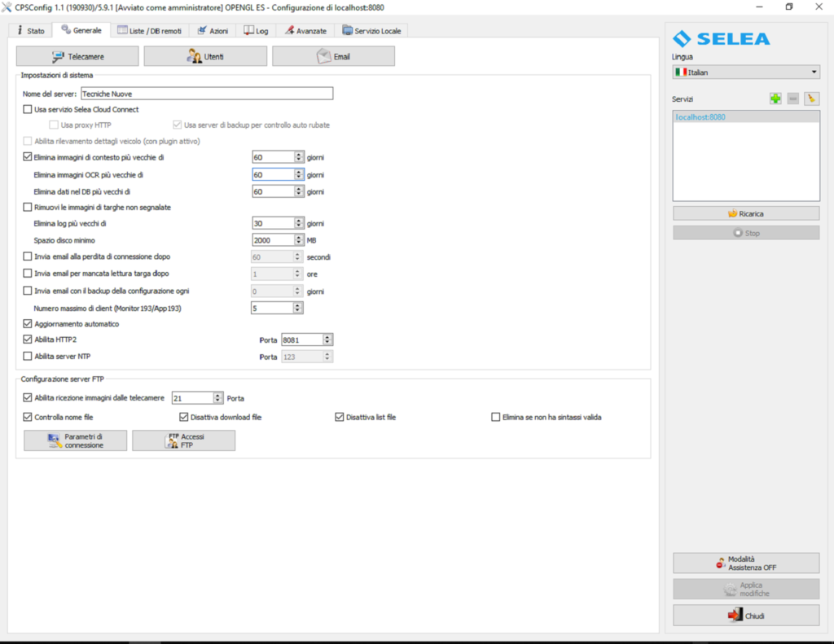The image size is (834, 644).
Task: Click Parametri di connessione button
Action: click(x=75, y=440)
